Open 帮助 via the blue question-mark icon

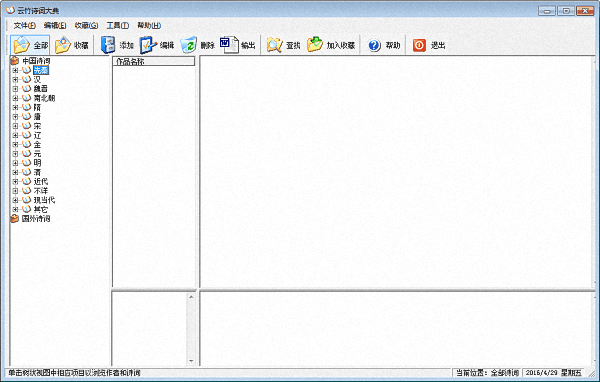374,46
